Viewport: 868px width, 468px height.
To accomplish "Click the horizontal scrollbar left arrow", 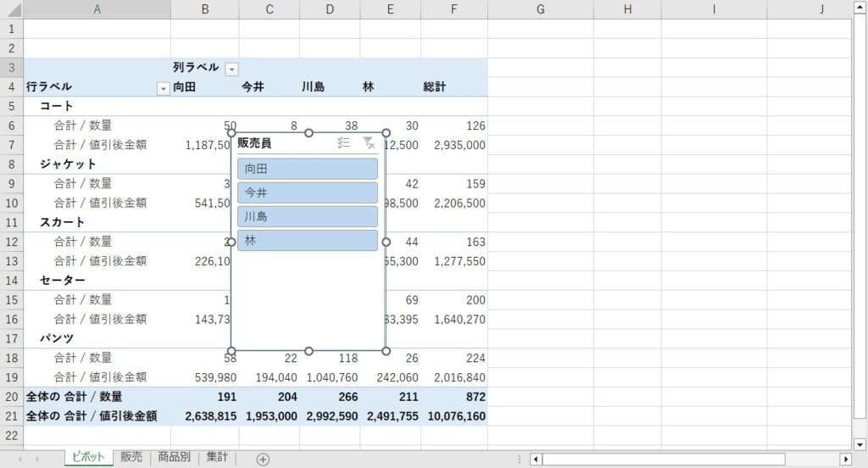I will tap(536, 459).
